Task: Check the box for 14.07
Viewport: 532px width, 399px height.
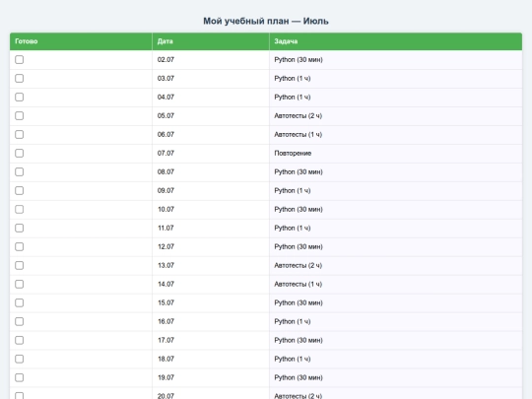Action: tap(20, 284)
